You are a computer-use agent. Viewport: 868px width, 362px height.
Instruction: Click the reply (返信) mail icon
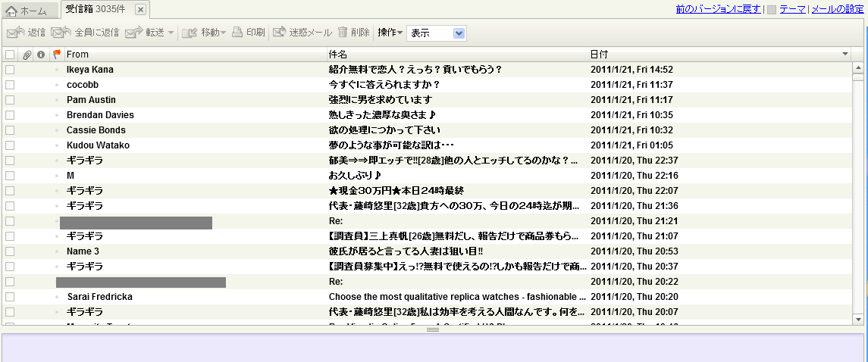pyautogui.click(x=15, y=33)
